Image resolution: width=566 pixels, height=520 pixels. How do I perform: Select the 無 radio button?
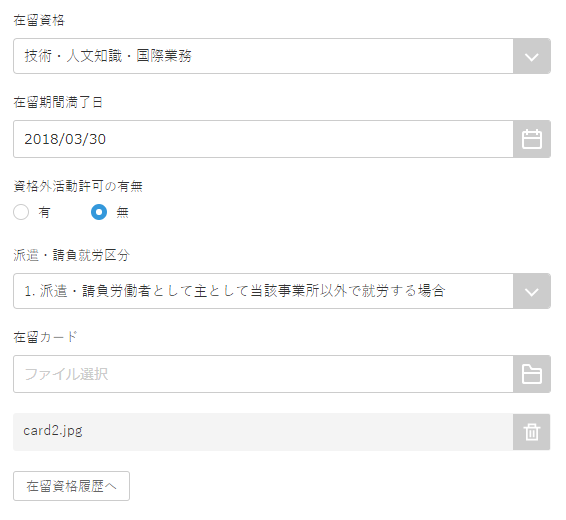[x=99, y=212]
